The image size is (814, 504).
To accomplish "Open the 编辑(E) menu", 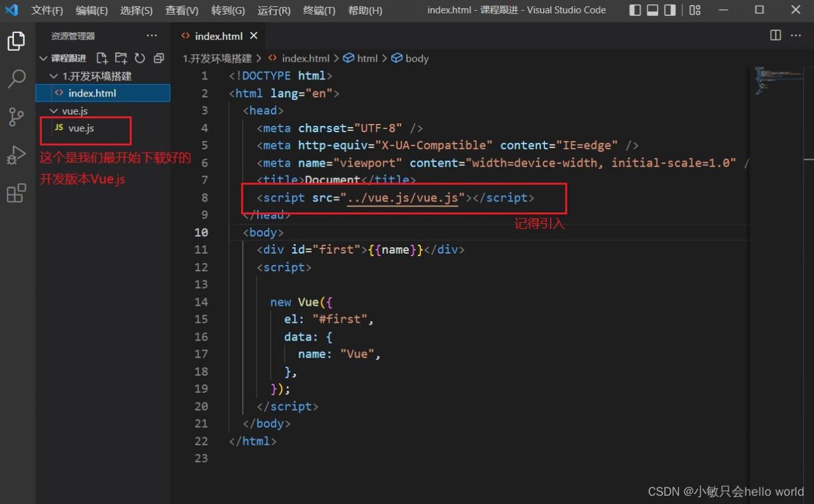I will coord(92,10).
